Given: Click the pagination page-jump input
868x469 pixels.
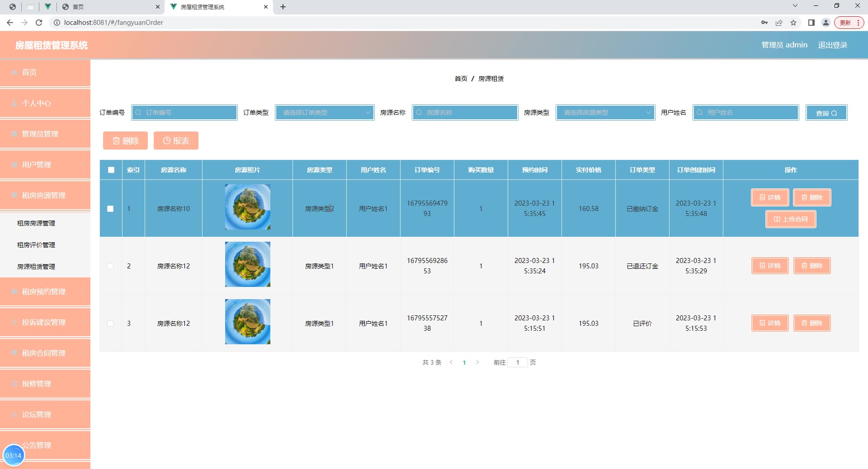Looking at the screenshot, I should [518, 362].
